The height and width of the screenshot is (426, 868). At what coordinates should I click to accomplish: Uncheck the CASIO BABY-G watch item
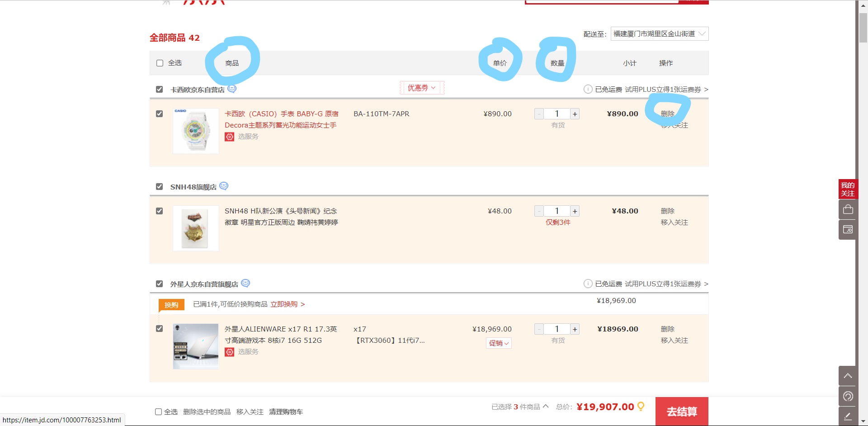159,114
